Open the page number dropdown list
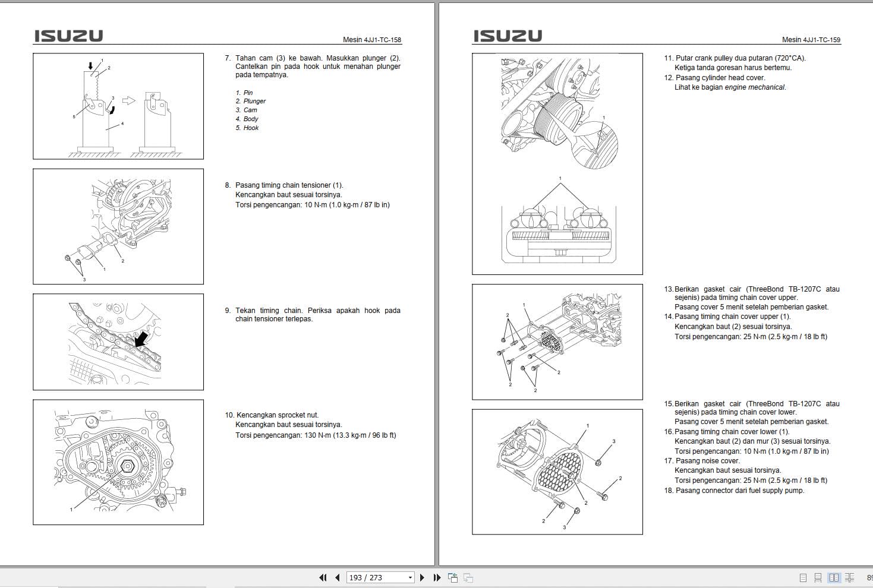The image size is (873, 588). coord(410,577)
